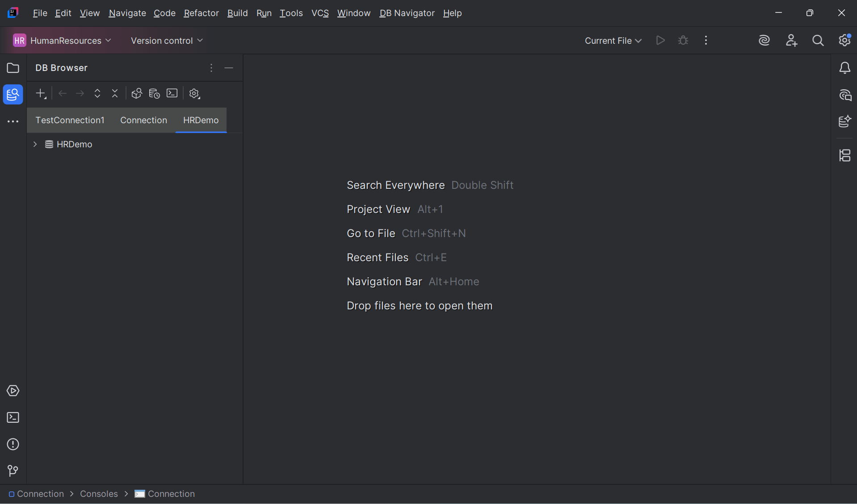Open the Git tool window icon

tap(13, 471)
